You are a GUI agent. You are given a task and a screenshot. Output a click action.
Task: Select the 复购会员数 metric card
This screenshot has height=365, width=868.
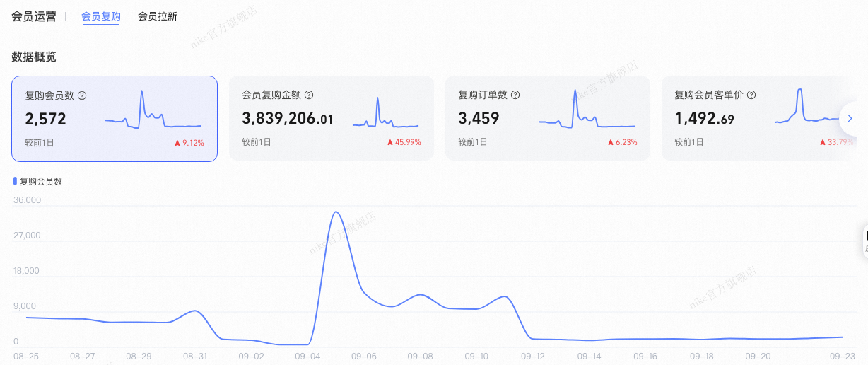pos(115,118)
